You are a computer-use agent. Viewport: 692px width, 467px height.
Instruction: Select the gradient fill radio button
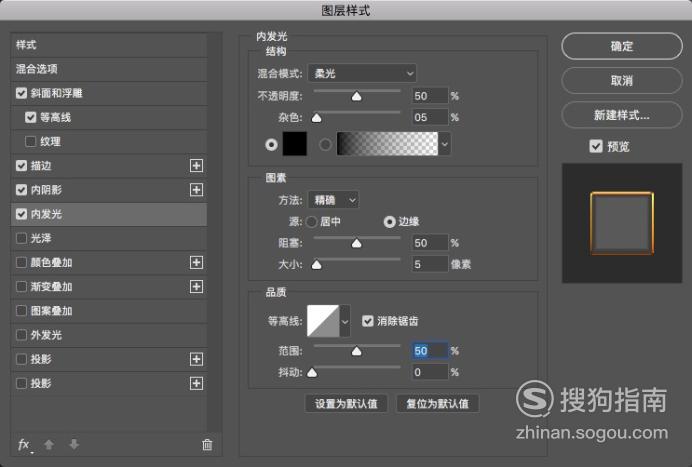coord(325,144)
